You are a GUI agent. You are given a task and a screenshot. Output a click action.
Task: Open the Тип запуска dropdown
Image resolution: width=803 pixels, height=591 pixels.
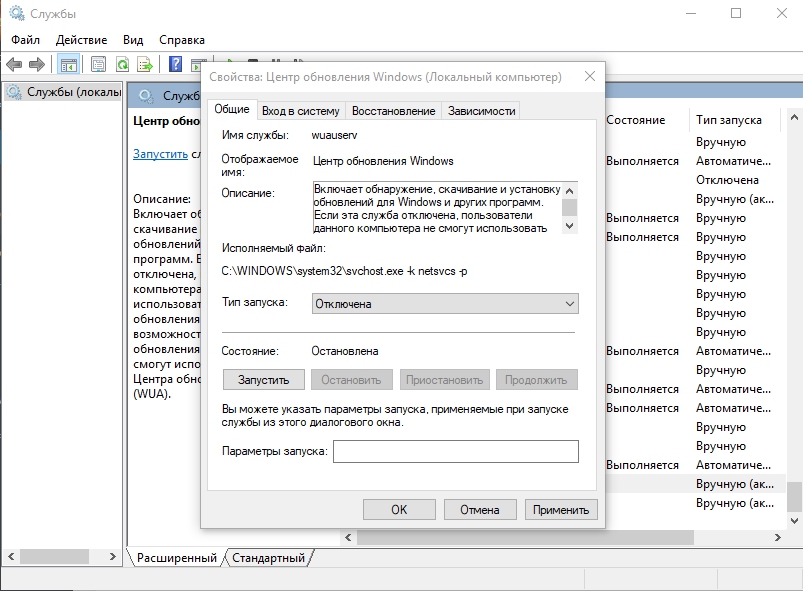[445, 303]
